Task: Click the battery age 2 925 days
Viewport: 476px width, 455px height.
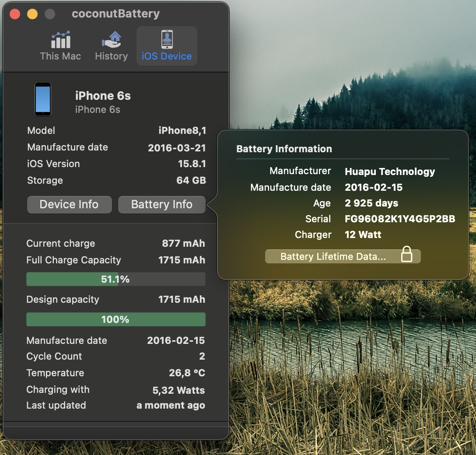Action: coord(371,203)
